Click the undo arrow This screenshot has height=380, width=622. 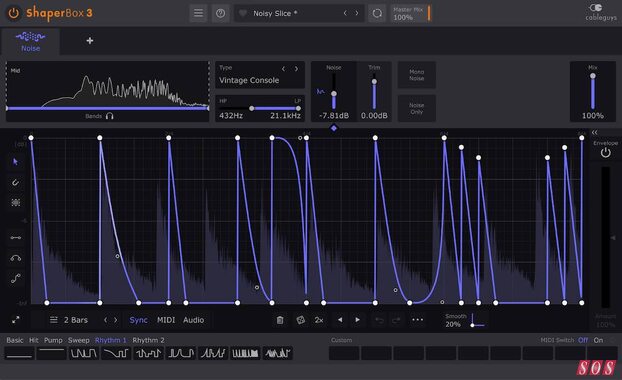coord(379,320)
